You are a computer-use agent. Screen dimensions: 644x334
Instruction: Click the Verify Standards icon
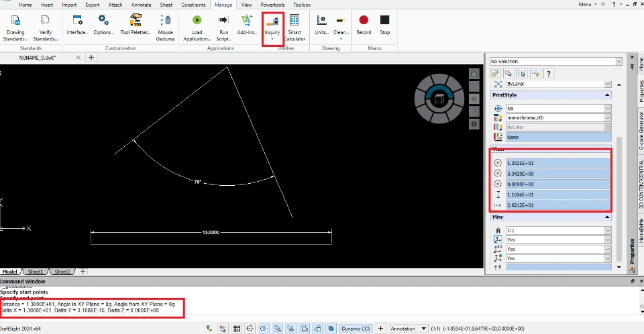pyautogui.click(x=45, y=19)
